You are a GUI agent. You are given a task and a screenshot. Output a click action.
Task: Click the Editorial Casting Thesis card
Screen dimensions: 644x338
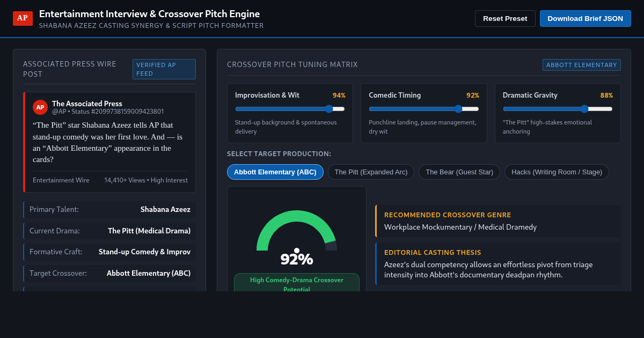click(498, 263)
